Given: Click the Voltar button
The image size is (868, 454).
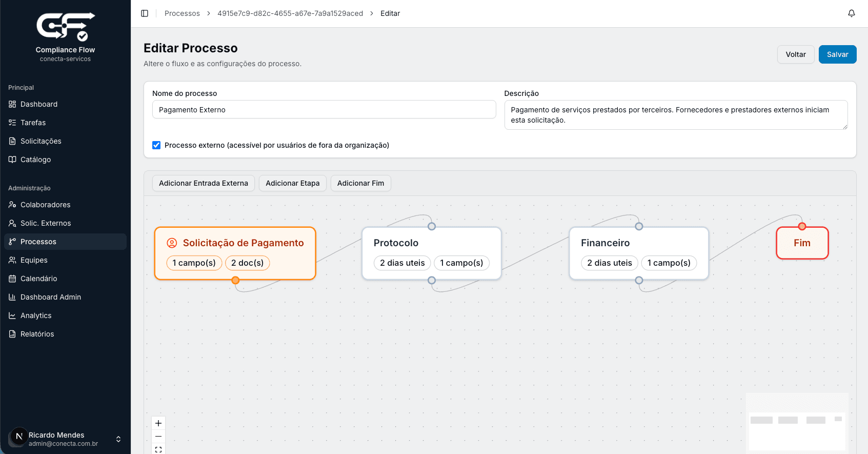Looking at the screenshot, I should 796,54.
